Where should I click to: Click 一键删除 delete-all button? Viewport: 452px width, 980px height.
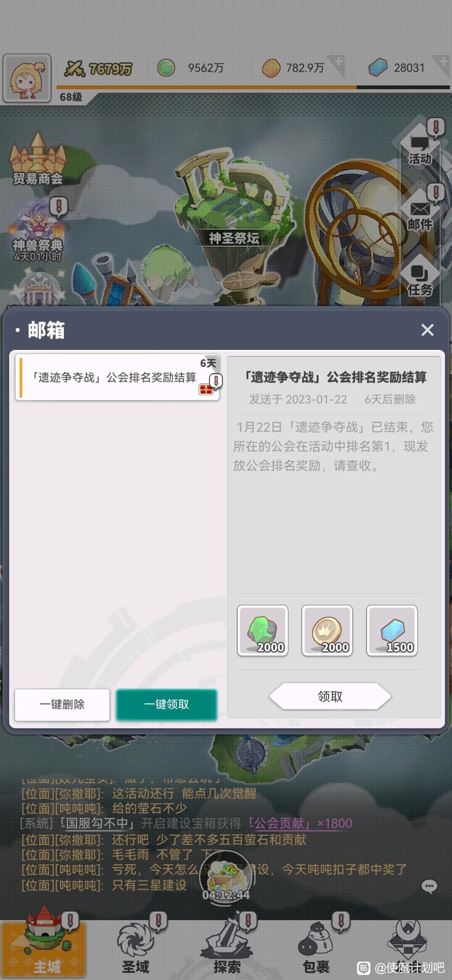point(62,704)
